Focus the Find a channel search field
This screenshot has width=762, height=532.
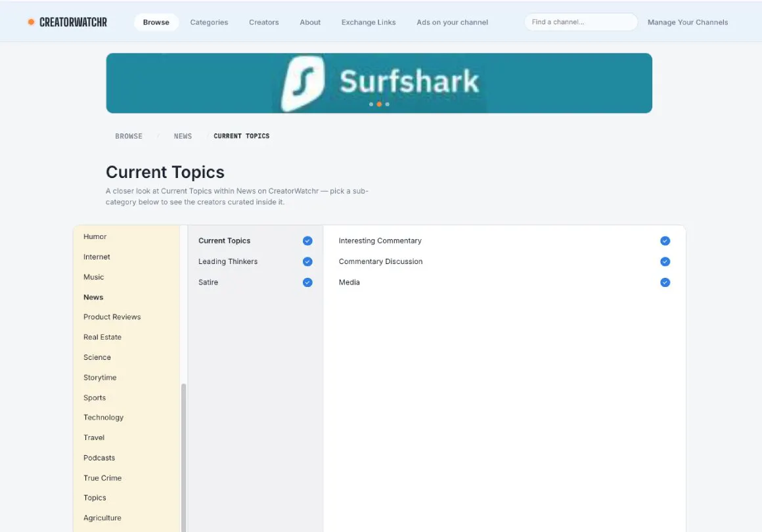(x=581, y=22)
